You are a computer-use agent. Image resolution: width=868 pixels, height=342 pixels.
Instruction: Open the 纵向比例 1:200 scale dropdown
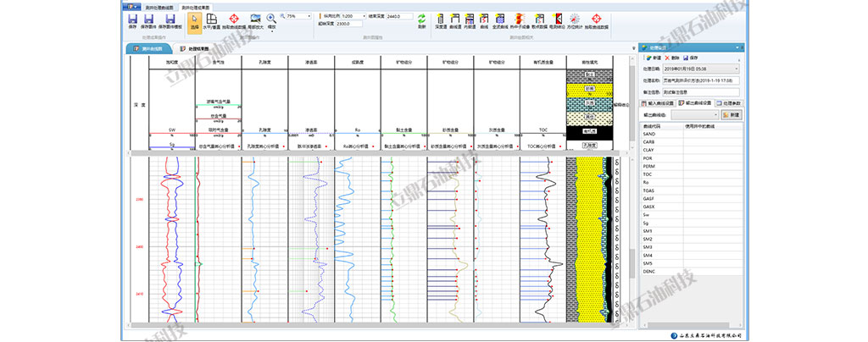pyautogui.click(x=364, y=17)
